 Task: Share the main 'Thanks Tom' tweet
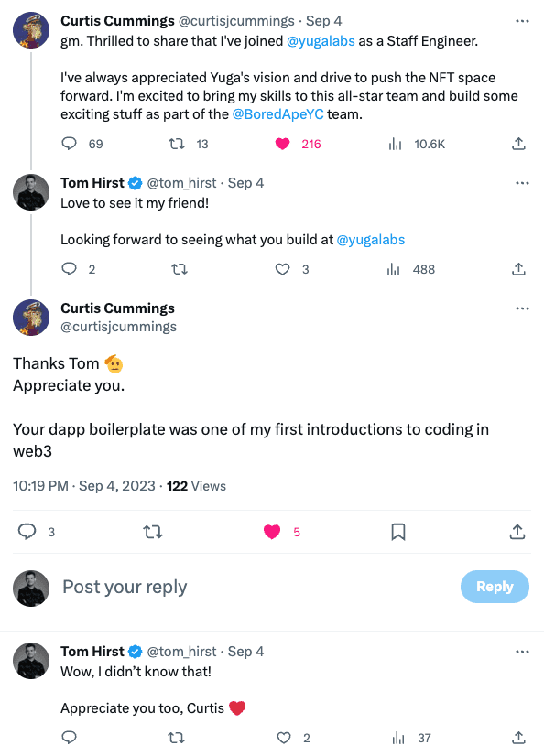pyautogui.click(x=517, y=532)
